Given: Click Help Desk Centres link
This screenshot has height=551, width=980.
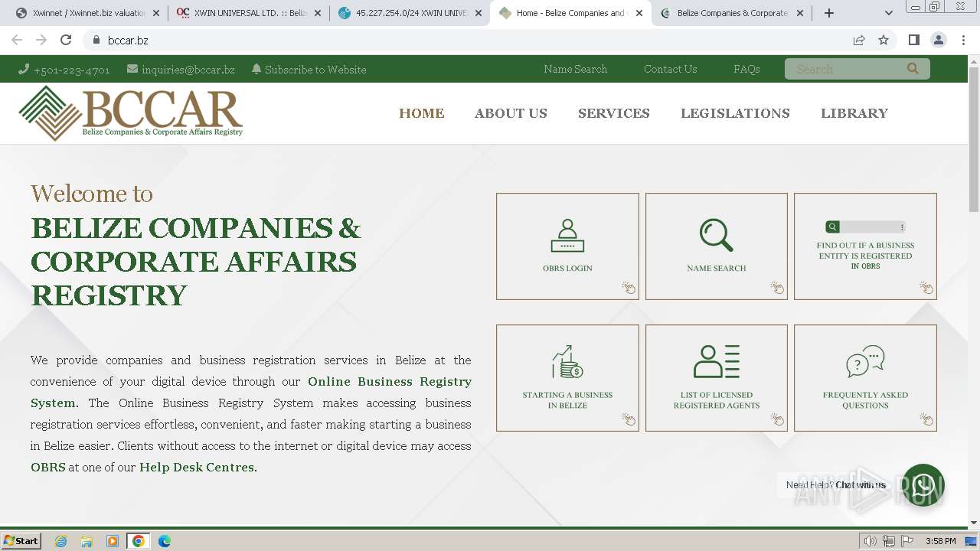Looking at the screenshot, I should click(x=197, y=467).
